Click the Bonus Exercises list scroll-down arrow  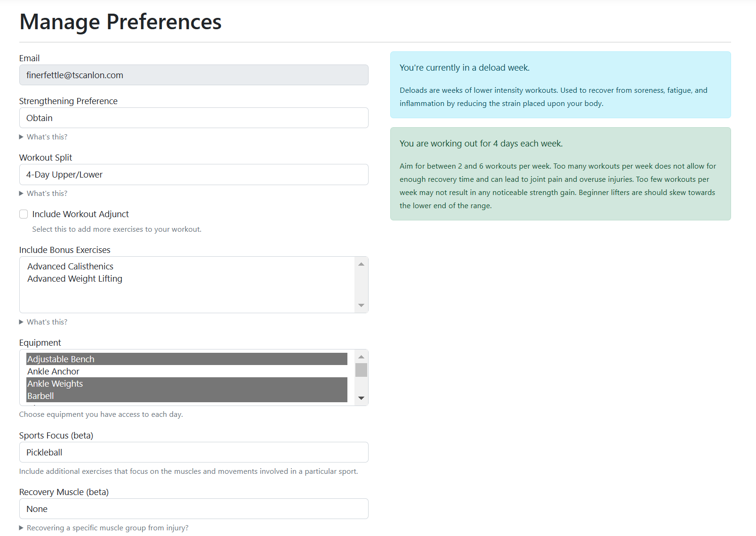coord(361,305)
